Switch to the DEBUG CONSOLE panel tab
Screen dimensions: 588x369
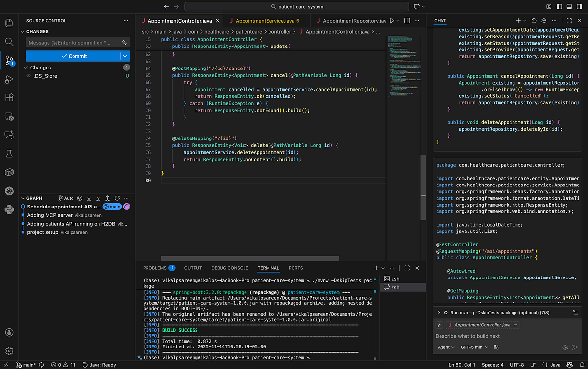pos(229,268)
